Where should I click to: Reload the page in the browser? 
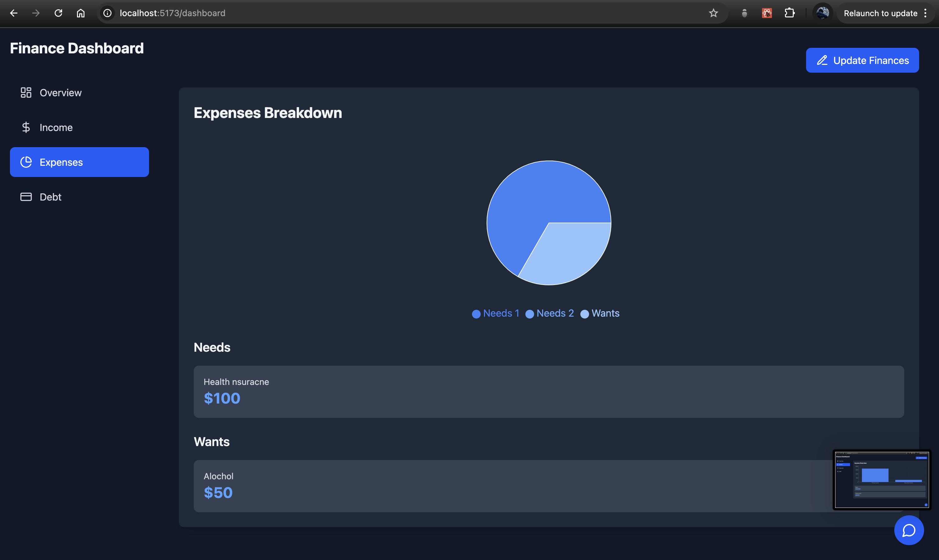pyautogui.click(x=58, y=13)
